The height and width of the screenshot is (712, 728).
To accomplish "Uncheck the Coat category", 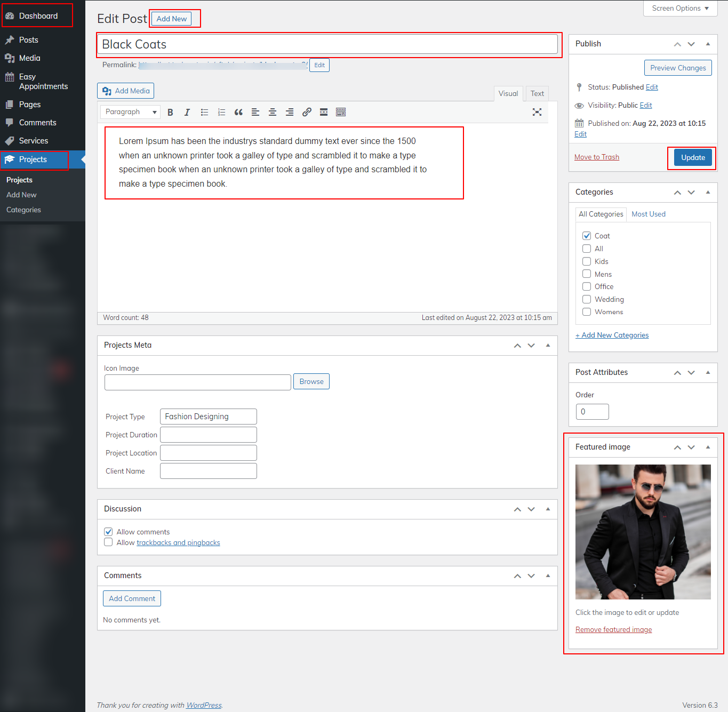I will 587,236.
